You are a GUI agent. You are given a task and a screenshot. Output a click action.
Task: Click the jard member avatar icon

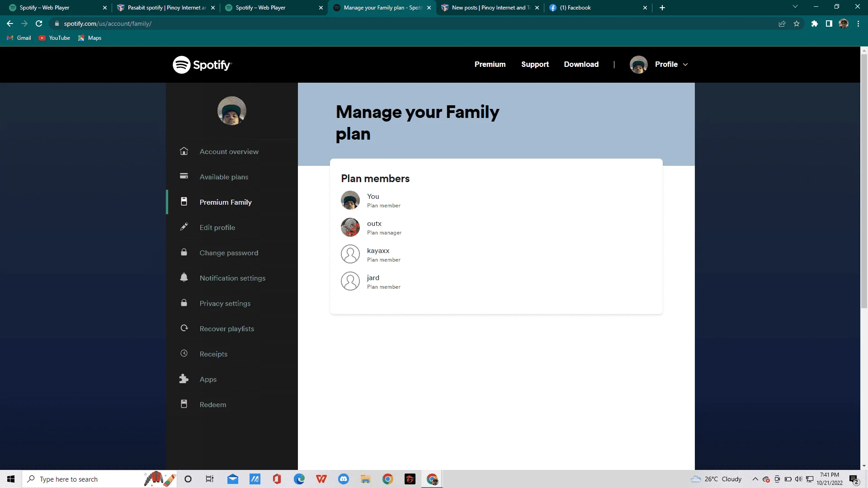point(350,282)
